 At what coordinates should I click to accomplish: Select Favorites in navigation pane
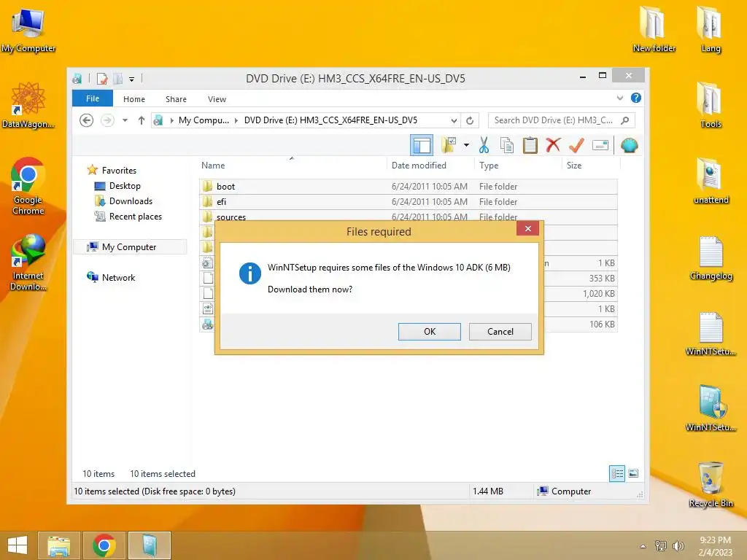pyautogui.click(x=119, y=170)
